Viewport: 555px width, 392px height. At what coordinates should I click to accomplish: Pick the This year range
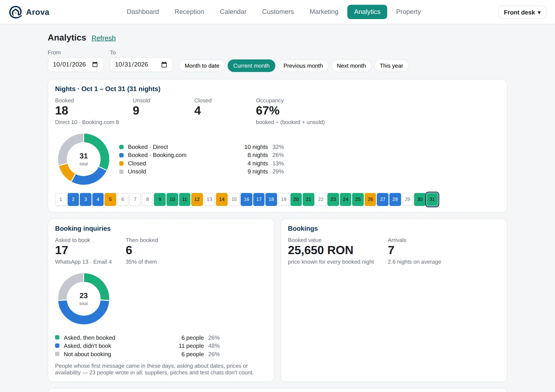(x=391, y=66)
